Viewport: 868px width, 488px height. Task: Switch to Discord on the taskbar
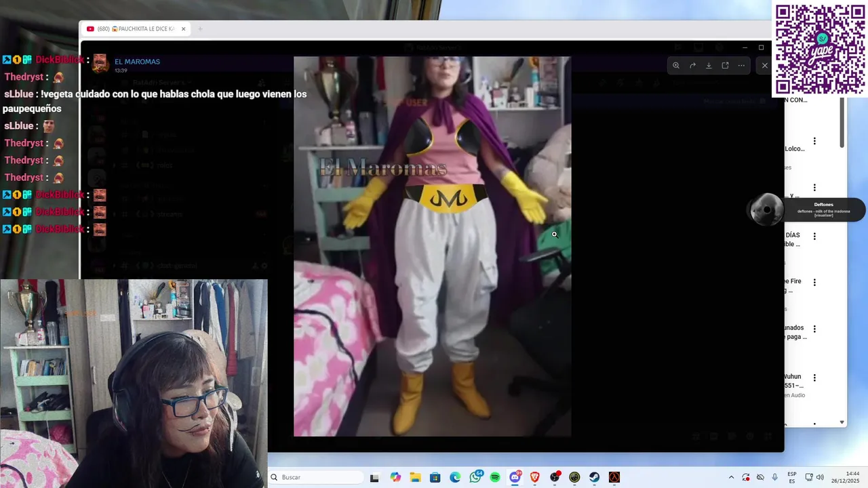(515, 477)
